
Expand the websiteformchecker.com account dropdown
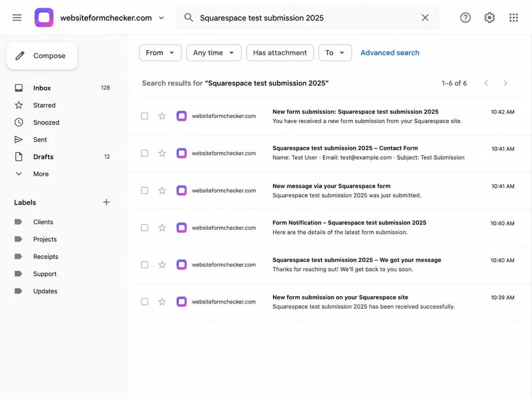161,18
